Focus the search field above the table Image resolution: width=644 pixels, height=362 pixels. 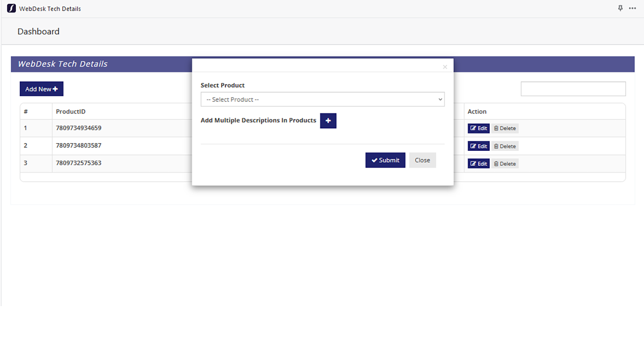click(573, 89)
